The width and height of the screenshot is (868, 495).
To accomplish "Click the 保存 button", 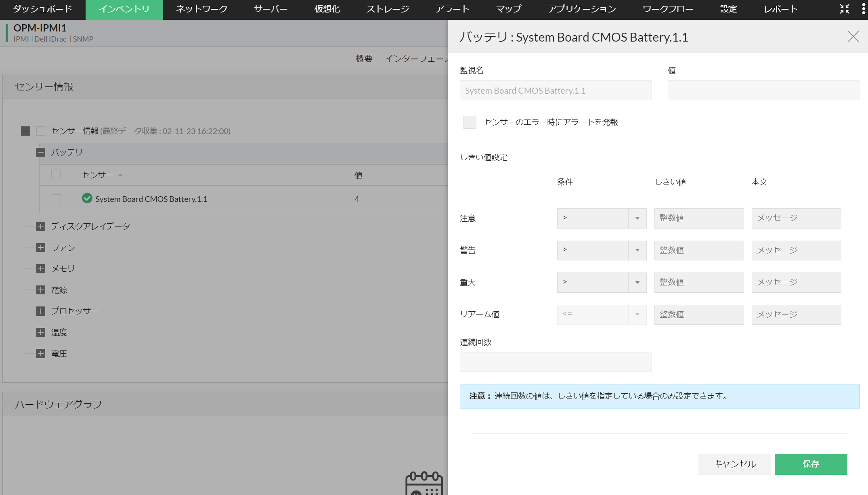I will (811, 464).
